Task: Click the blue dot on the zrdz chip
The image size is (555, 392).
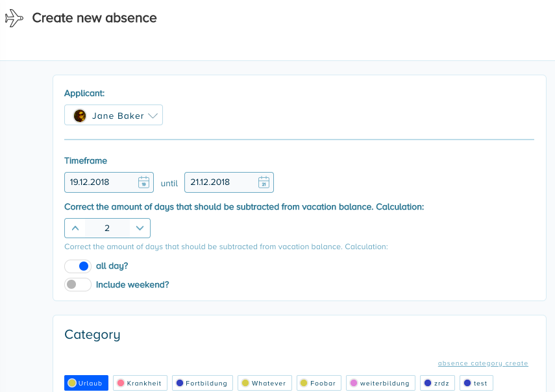Action: pos(428,383)
